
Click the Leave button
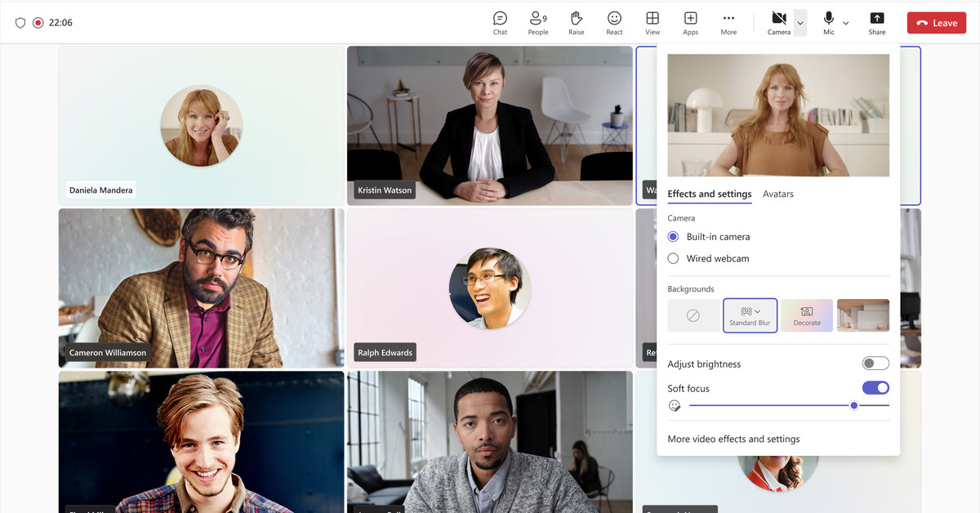click(936, 22)
